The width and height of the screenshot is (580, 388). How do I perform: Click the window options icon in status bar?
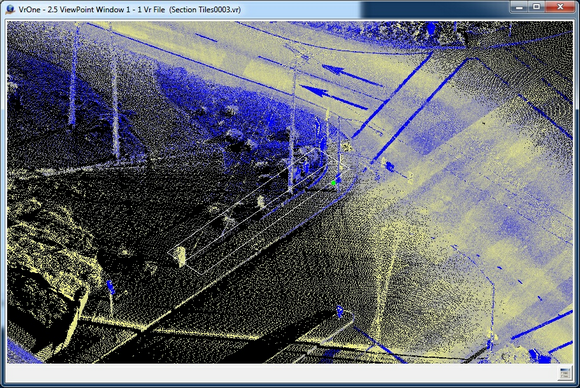tap(565, 372)
